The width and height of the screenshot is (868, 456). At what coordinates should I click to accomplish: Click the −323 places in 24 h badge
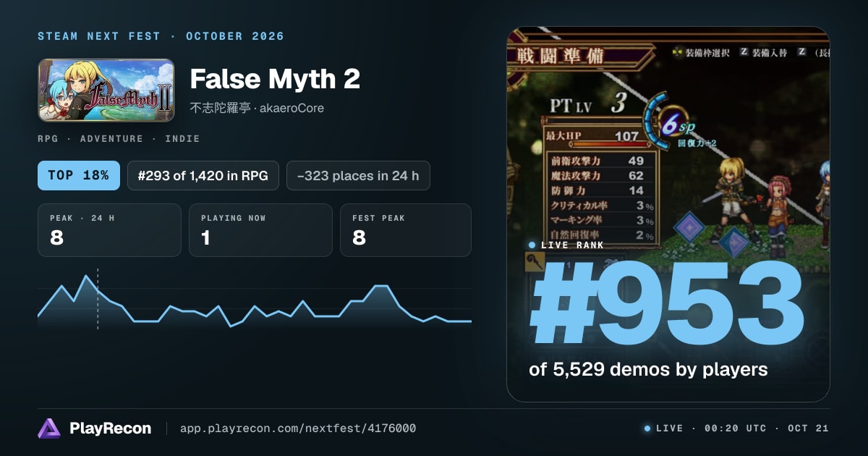click(x=358, y=175)
